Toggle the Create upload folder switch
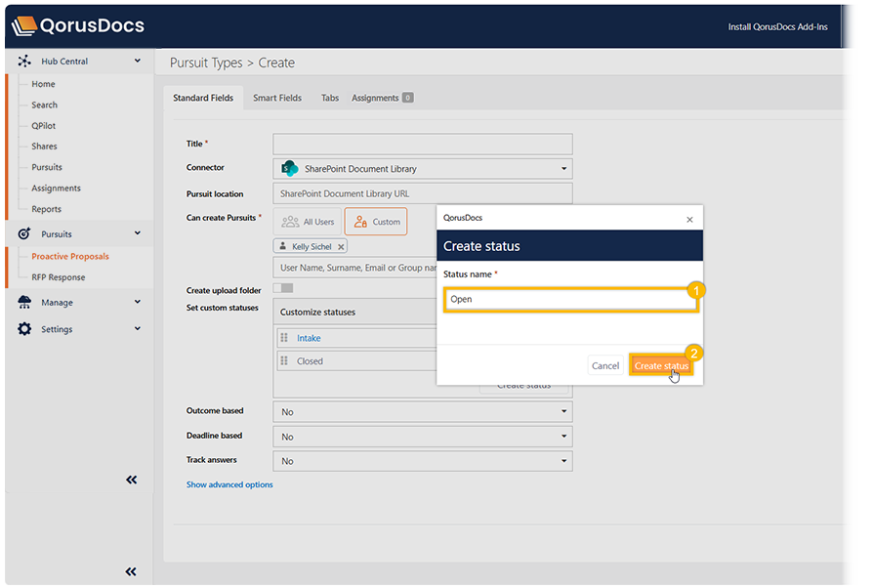This screenshot has height=588, width=873. point(283,288)
